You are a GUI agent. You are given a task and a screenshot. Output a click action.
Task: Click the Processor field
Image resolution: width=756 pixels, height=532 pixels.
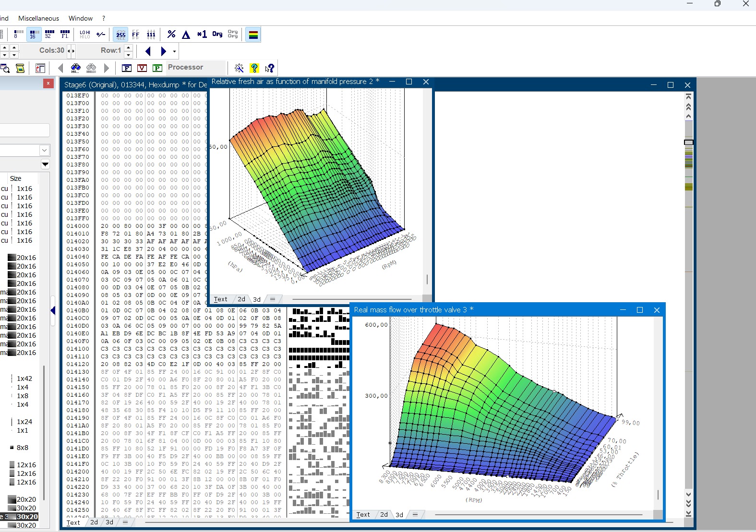[x=196, y=68]
